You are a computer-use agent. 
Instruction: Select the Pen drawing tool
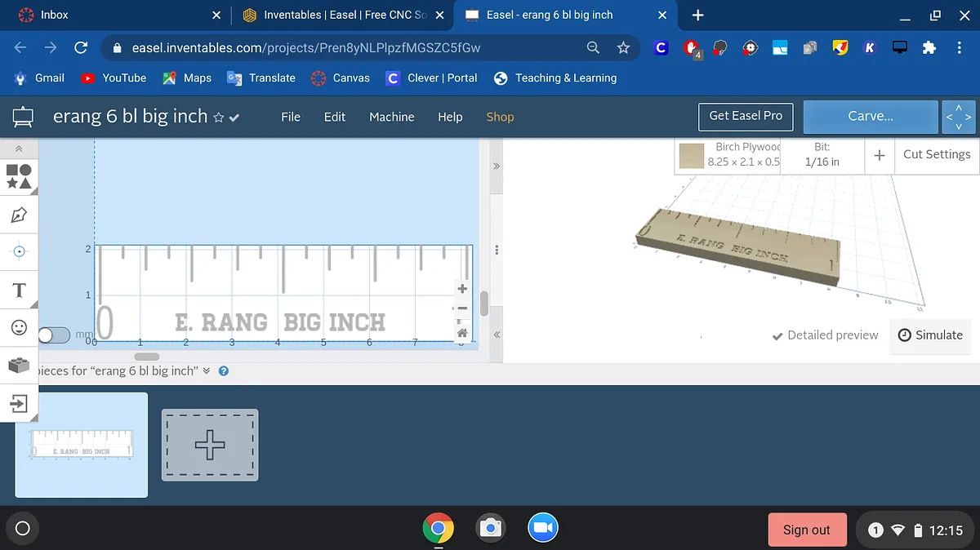click(x=19, y=215)
